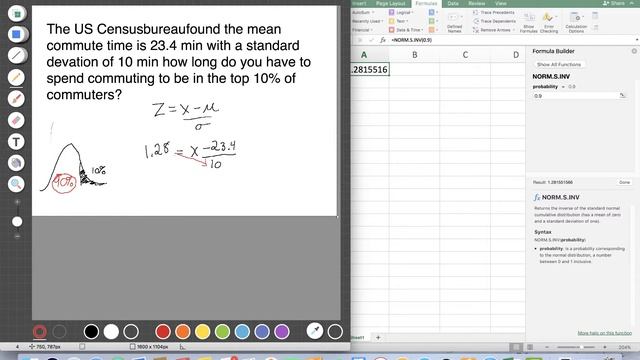The image size is (640, 360).
Task: Click Done in Formula Builder
Action: point(624,182)
